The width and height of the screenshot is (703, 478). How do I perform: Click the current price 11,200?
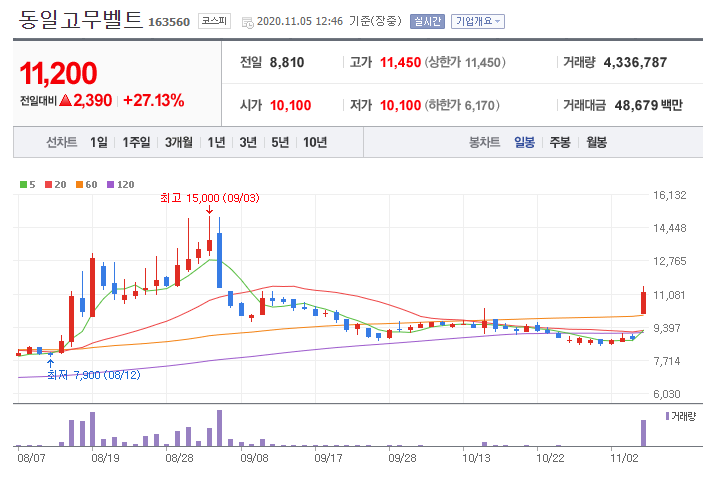coord(58,73)
